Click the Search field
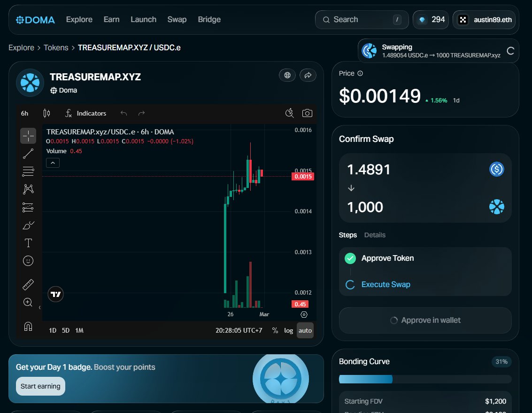The height and width of the screenshot is (413, 532). [362, 20]
